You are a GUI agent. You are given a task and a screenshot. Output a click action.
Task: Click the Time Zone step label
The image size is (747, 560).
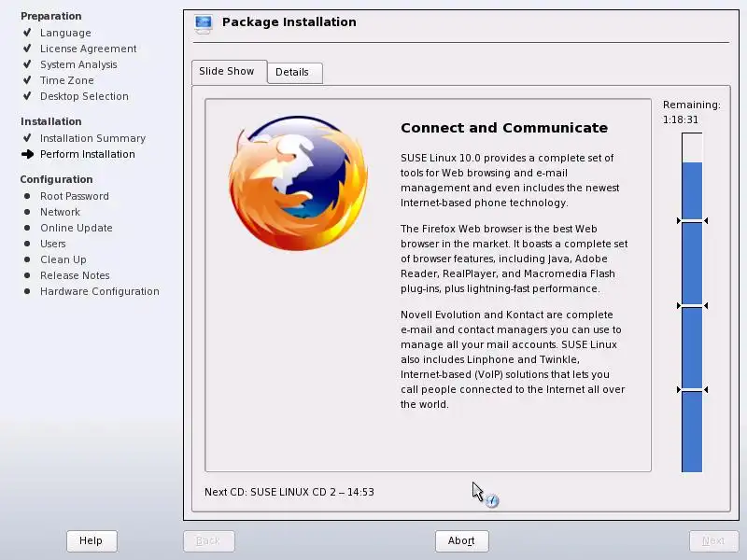[66, 80]
